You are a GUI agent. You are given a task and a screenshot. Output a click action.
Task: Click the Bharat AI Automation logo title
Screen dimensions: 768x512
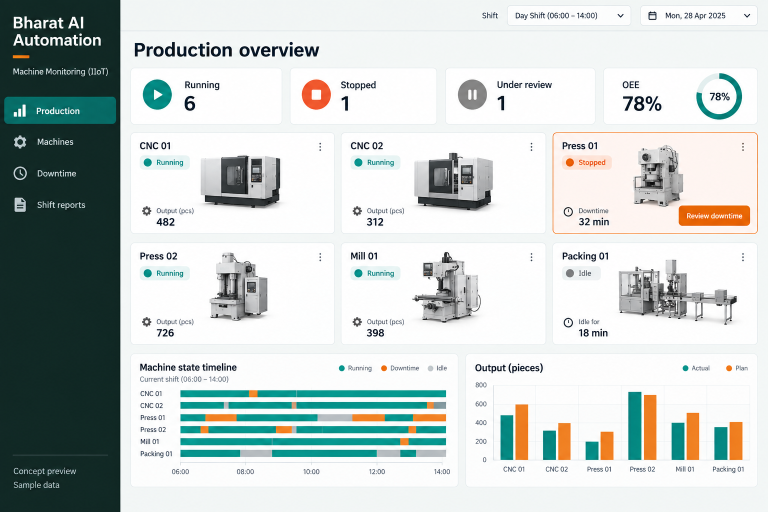point(57,31)
